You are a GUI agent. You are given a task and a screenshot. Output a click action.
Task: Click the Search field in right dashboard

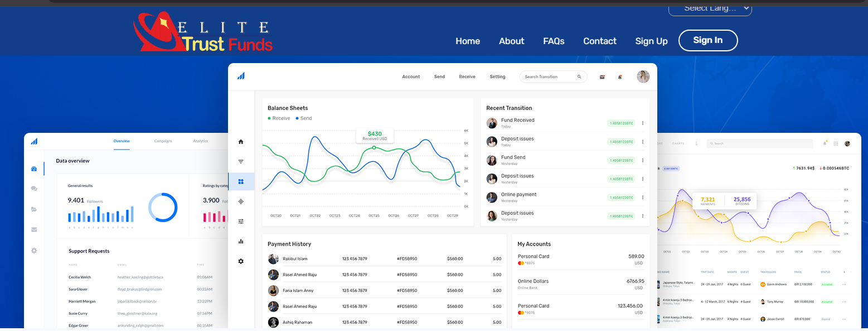pos(760,143)
